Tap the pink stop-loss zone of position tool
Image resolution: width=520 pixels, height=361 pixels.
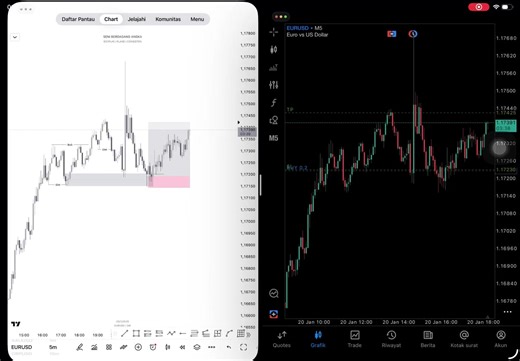[x=169, y=182]
